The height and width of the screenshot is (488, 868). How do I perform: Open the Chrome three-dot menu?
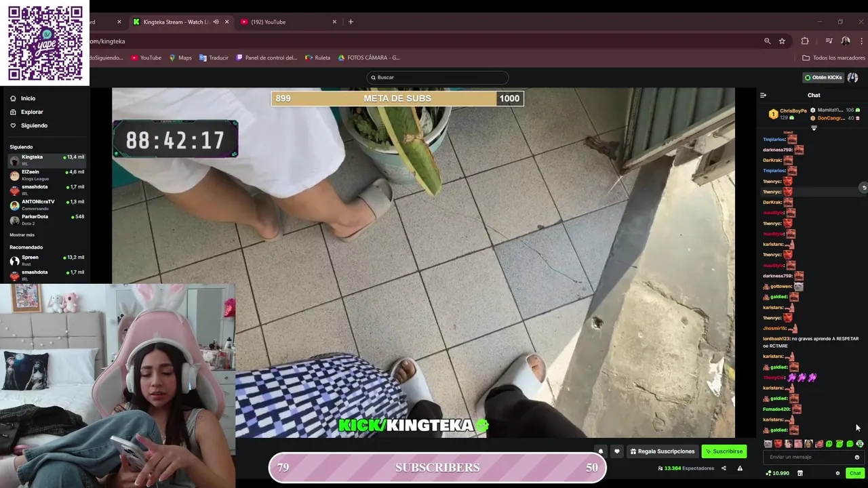click(x=861, y=41)
